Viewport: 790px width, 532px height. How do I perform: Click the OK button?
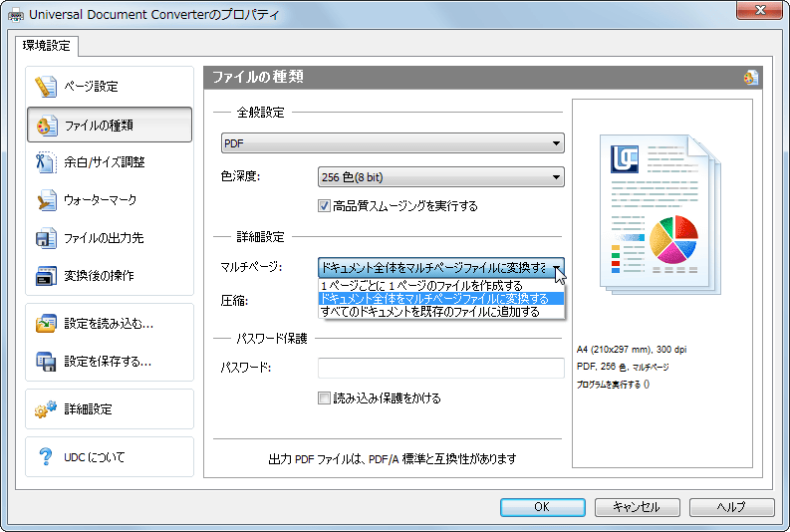543,507
